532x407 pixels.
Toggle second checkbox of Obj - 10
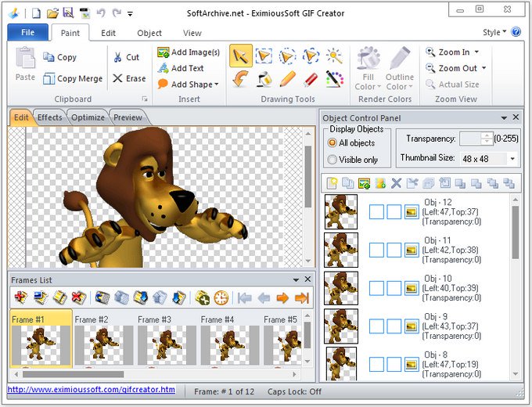click(394, 289)
